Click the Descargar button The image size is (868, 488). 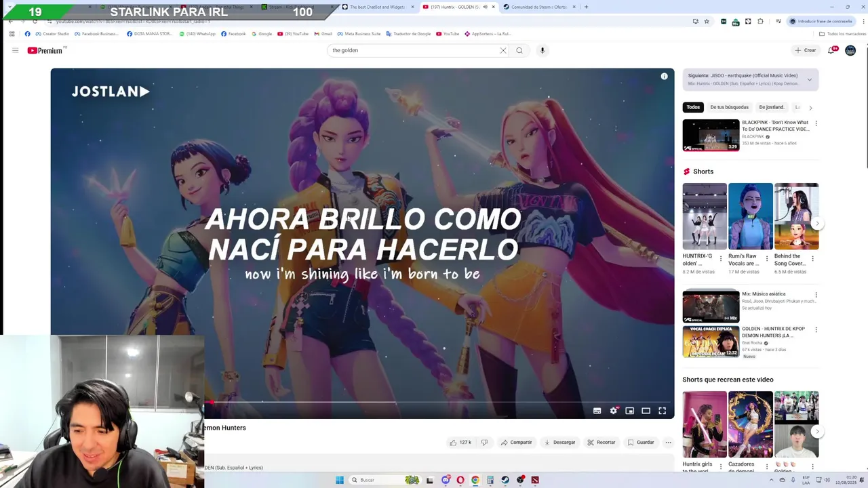point(559,443)
